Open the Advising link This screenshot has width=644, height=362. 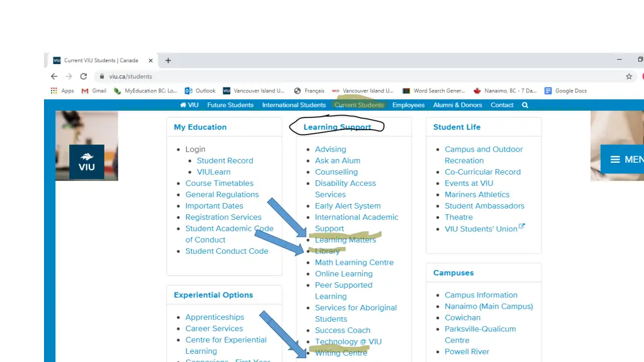(331, 150)
